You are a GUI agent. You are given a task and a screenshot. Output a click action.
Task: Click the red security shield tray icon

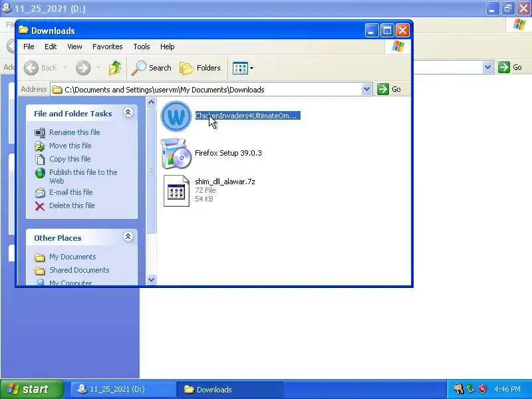coord(483,389)
